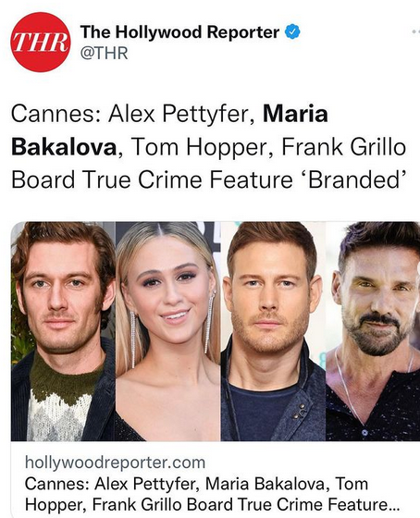The height and width of the screenshot is (518, 420).
Task: Open the THR red profile avatar
Action: click(42, 42)
